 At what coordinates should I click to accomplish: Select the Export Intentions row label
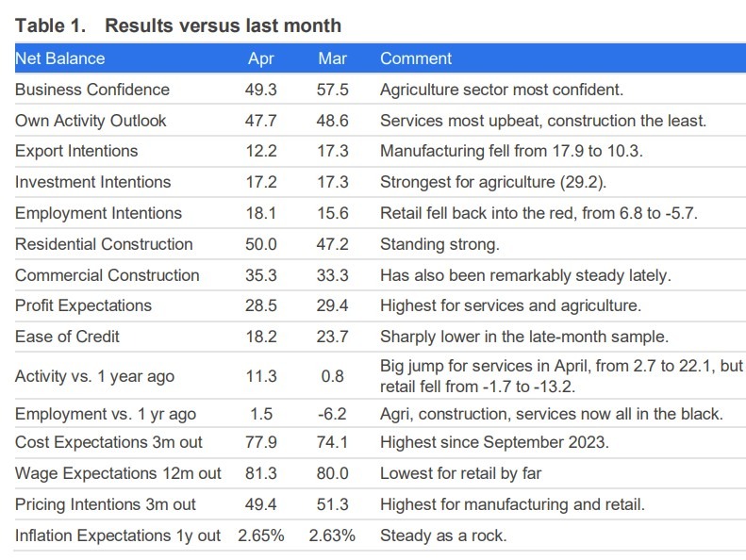point(76,151)
